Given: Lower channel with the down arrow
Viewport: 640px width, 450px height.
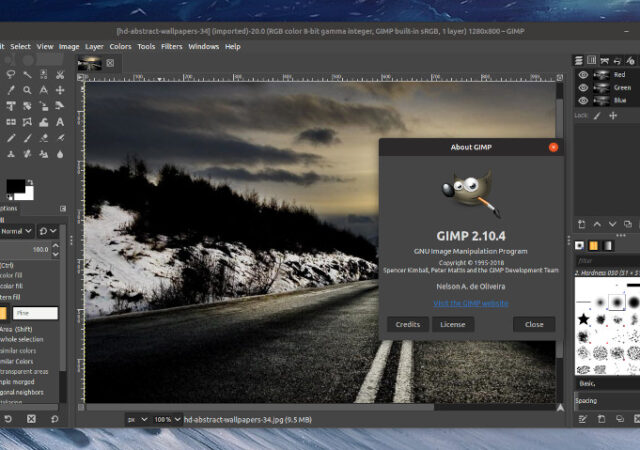Looking at the screenshot, I should click(612, 224).
